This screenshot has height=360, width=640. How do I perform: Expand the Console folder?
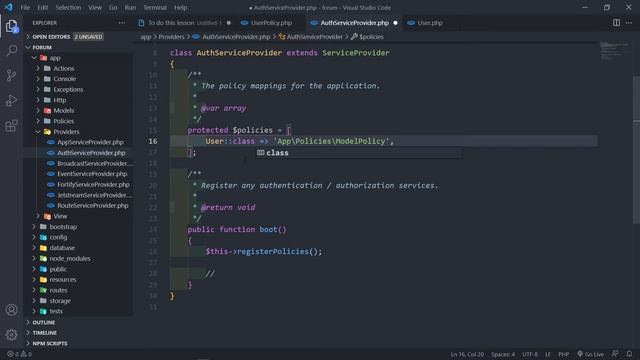click(x=64, y=79)
